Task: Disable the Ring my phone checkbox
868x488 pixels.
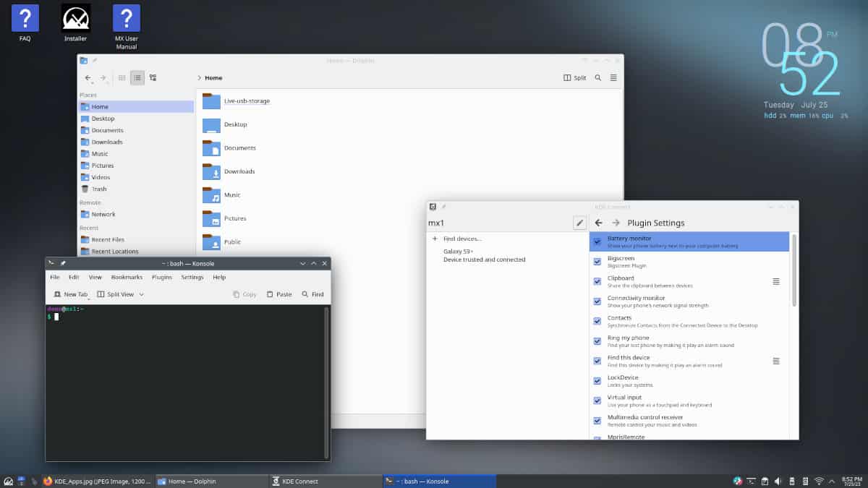Action: [597, 341]
